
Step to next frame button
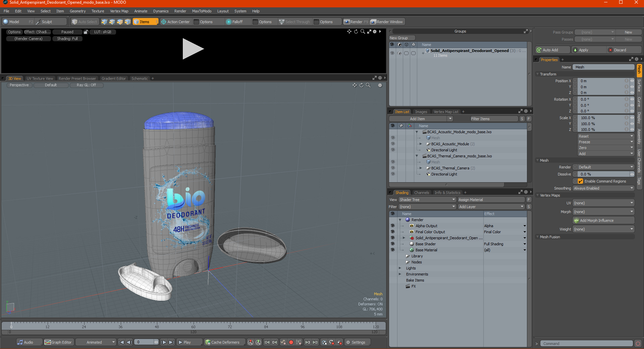click(163, 342)
